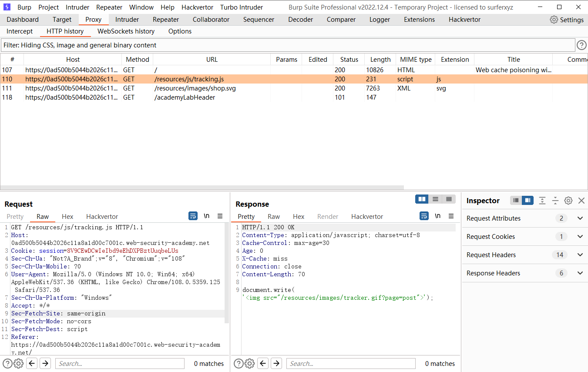Toggle request non-printable characters \n icon
Image resolution: width=588 pixels, height=372 pixels.
(x=207, y=216)
